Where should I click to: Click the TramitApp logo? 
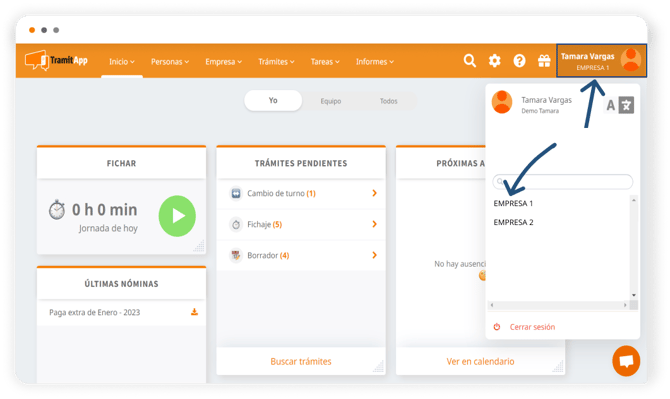56,60
